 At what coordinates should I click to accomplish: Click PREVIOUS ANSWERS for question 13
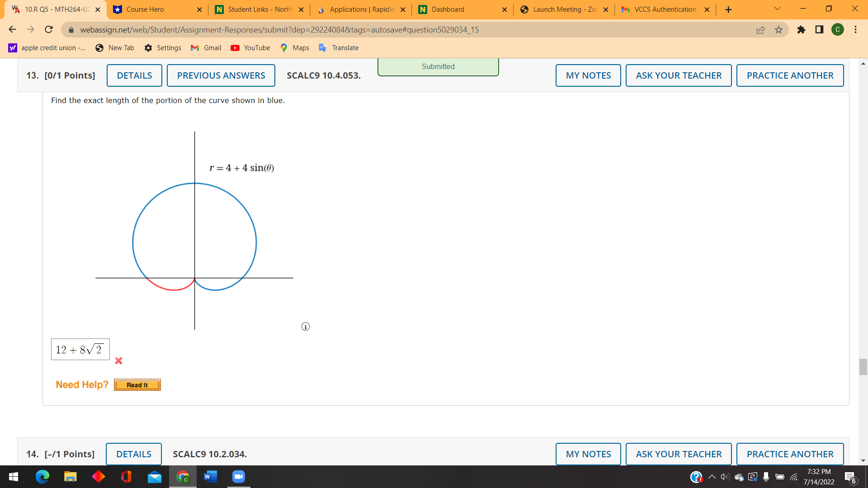pos(221,75)
